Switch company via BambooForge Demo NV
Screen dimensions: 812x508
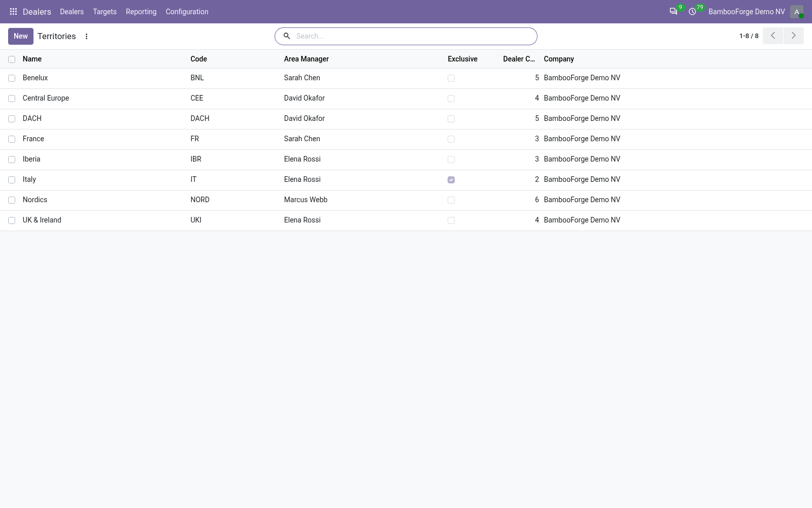pyautogui.click(x=747, y=12)
